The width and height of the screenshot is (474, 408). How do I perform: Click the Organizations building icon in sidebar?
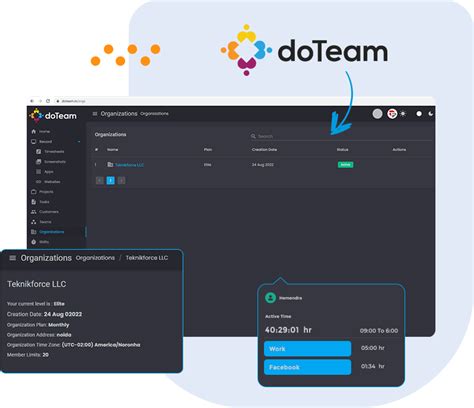[x=34, y=232]
